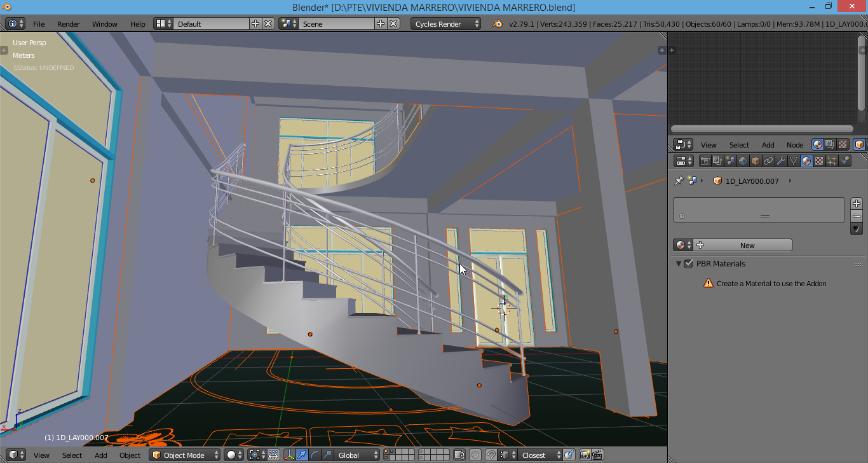Toggle proportional editing button

(475, 455)
